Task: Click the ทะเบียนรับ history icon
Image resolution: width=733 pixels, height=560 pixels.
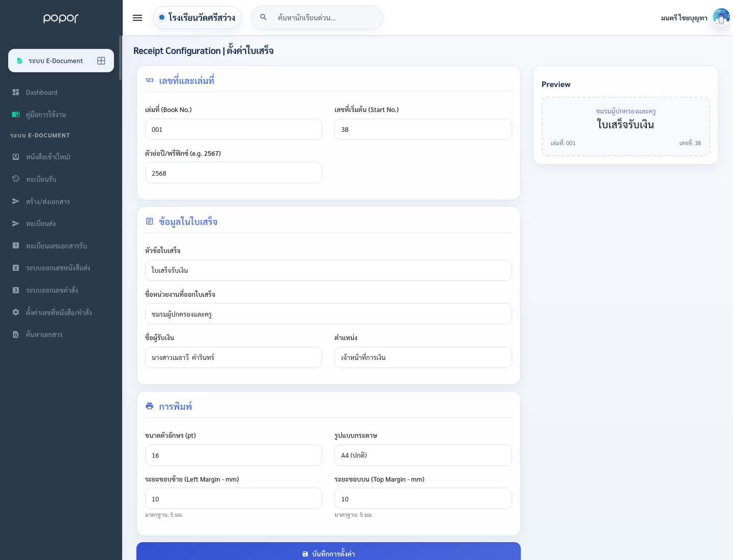Action: [x=16, y=179]
